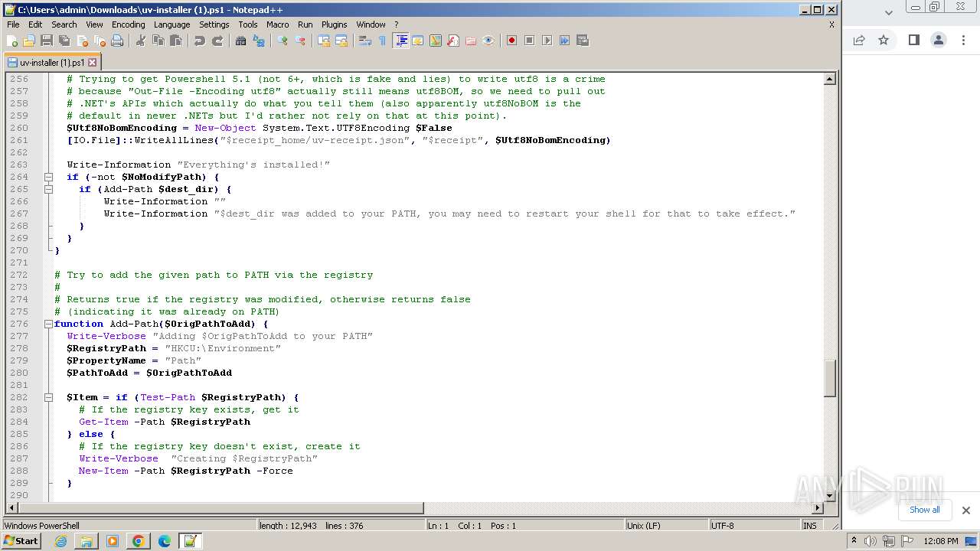Open the Plugins menu

pos(335,24)
